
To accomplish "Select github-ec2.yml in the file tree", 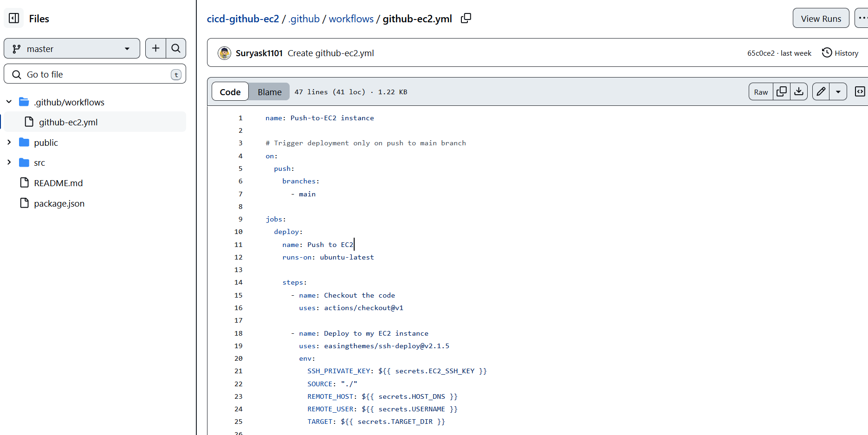I will 68,122.
